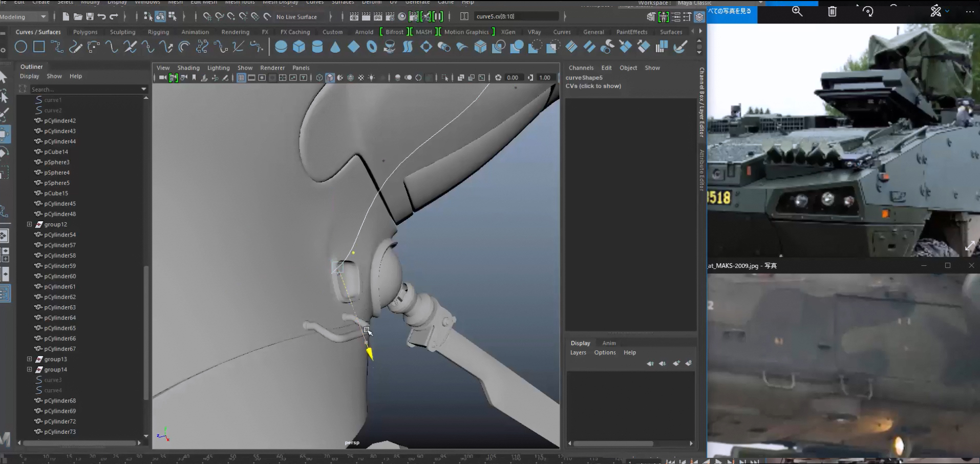
Task: Toggle the grid display in the viewport toolbar
Action: [x=241, y=77]
